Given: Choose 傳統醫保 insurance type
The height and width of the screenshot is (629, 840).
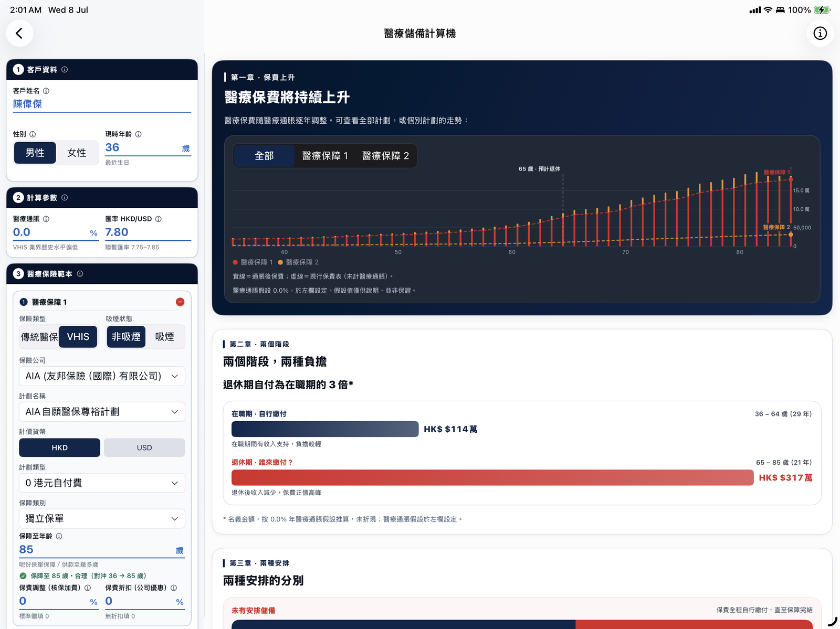Looking at the screenshot, I should tap(39, 337).
